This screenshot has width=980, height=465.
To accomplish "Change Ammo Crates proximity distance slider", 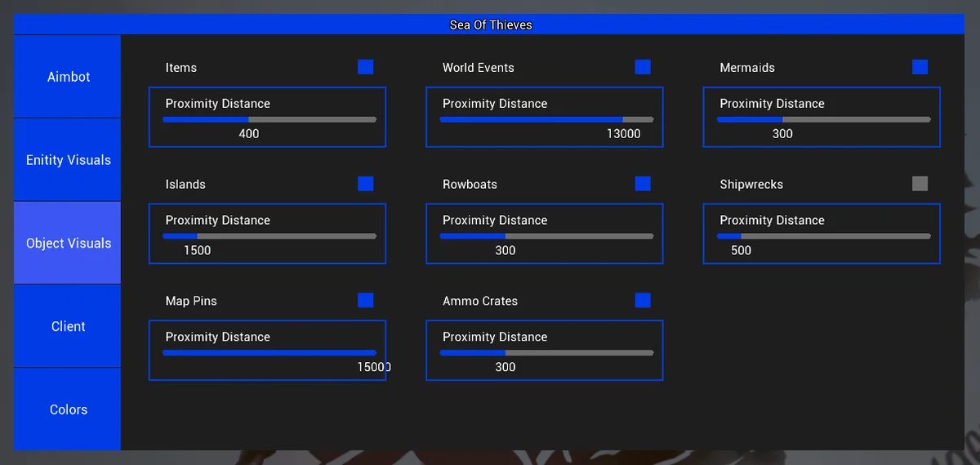I will click(547, 353).
